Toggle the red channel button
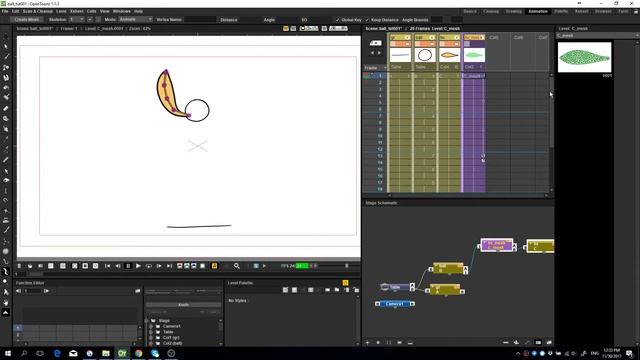The width and height of the screenshot is (640, 360). pos(180,266)
